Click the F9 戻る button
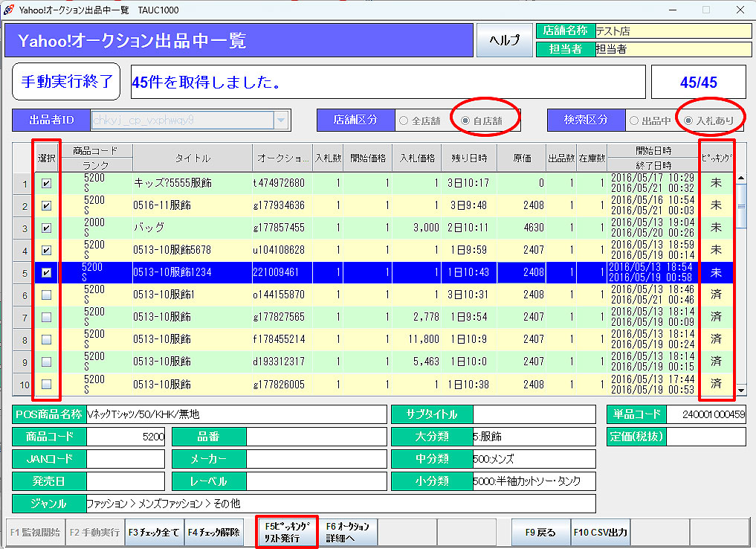 540,533
